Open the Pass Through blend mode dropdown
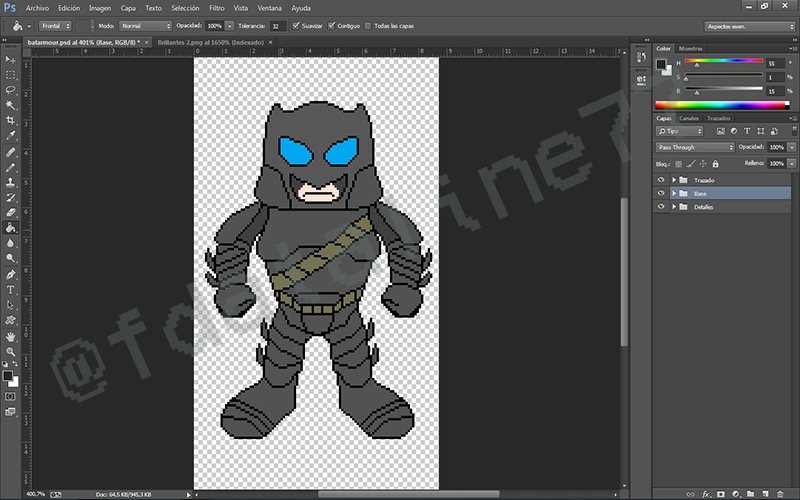800x500 pixels. tap(695, 147)
